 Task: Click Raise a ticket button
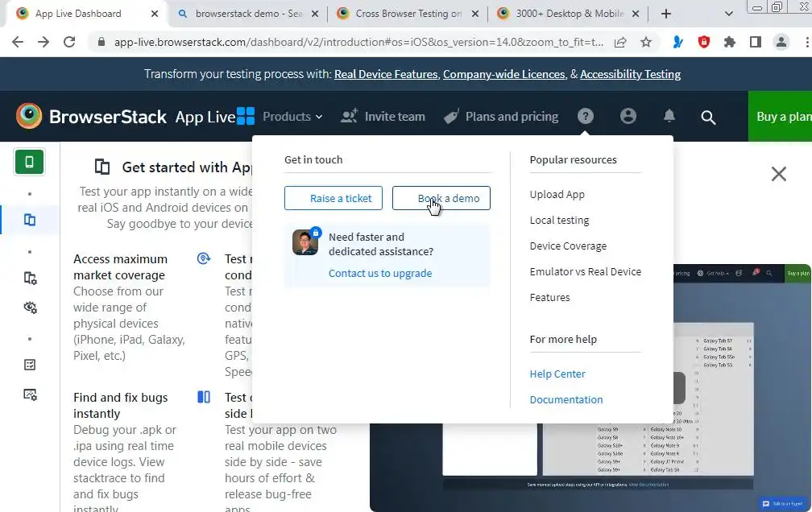tap(333, 198)
